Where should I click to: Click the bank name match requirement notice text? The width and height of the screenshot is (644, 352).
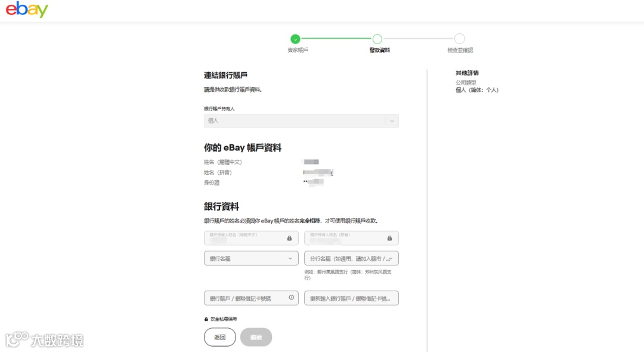tap(291, 221)
